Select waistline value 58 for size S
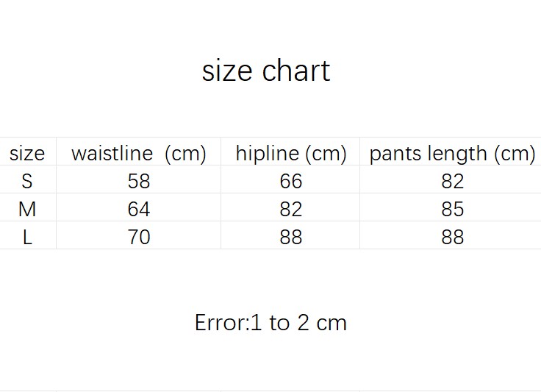The image size is (541, 392). [x=138, y=181]
